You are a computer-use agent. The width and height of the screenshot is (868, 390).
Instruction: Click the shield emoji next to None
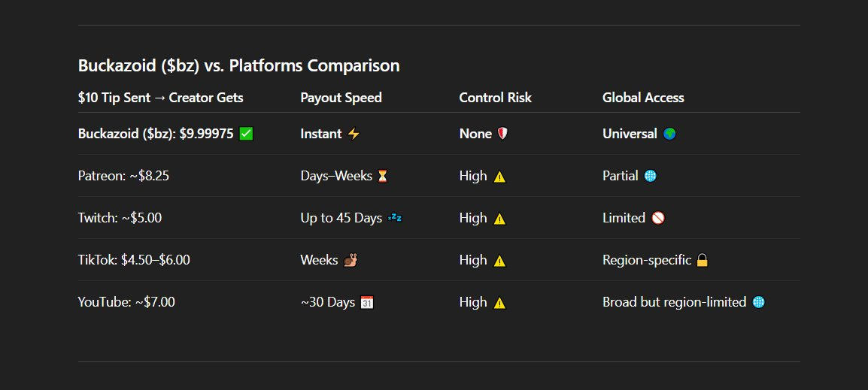tap(502, 134)
